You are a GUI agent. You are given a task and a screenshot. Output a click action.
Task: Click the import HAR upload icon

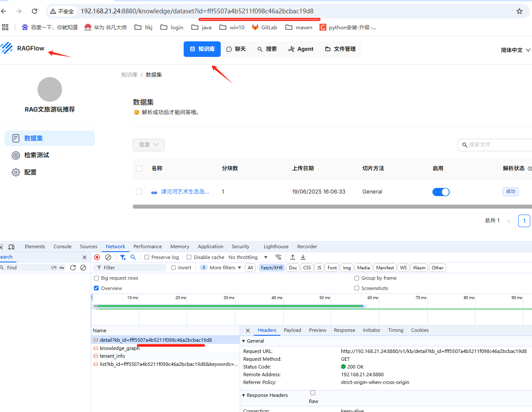point(293,257)
